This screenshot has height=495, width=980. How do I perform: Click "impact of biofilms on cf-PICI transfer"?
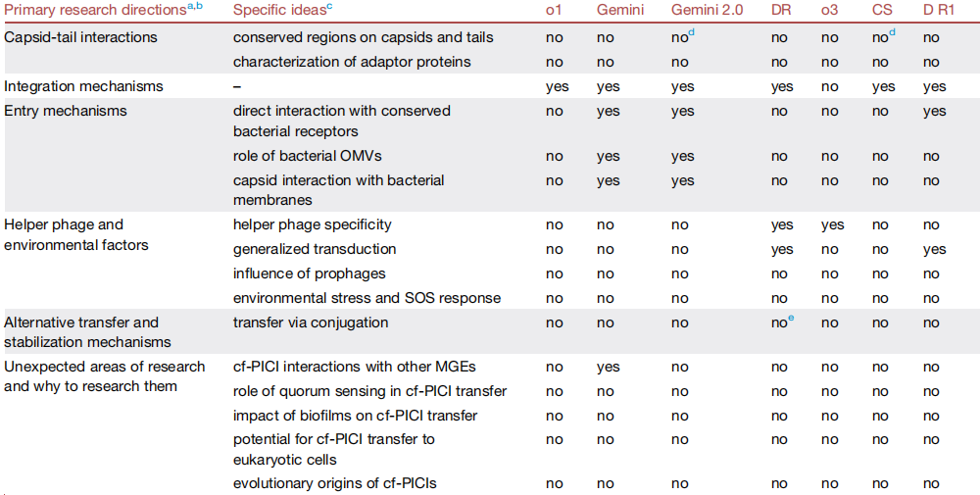[355, 416]
